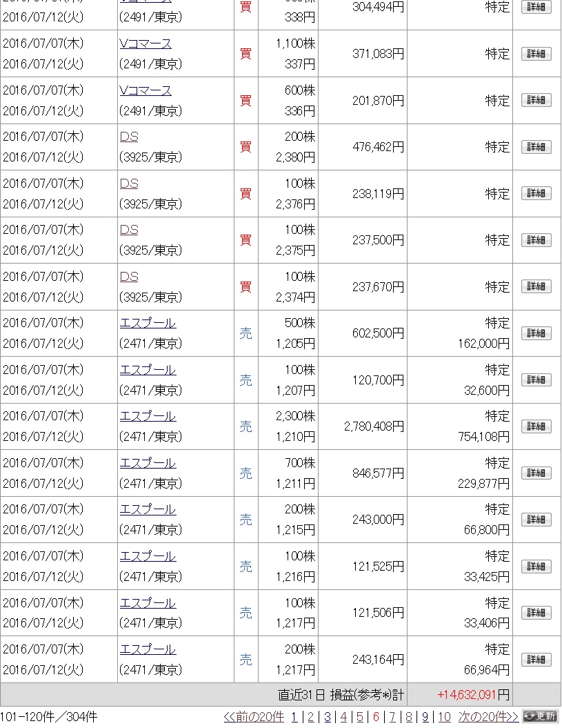562x728 pixels.
Task: Open the エスプール link in the 500株 row
Action: coord(148,323)
